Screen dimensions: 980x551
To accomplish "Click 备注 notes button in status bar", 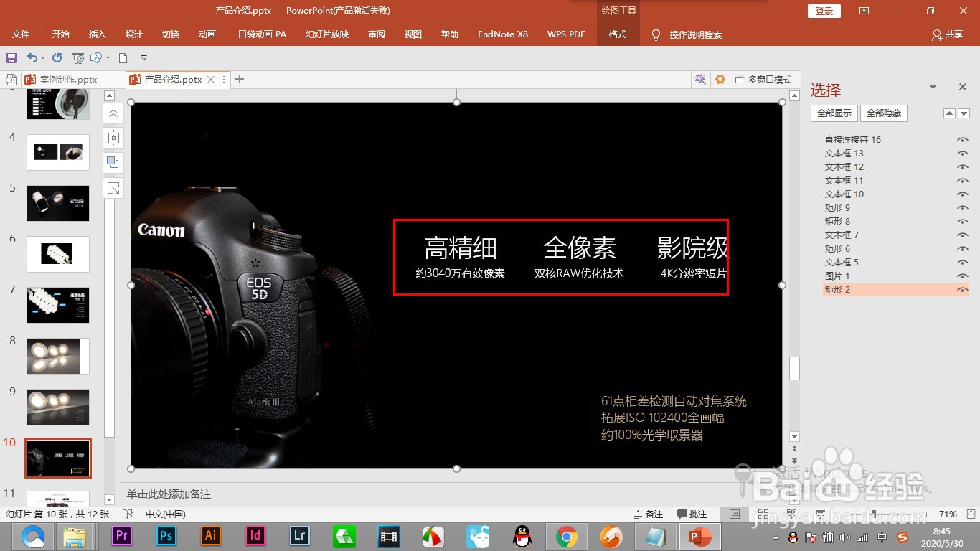I will 649,514.
